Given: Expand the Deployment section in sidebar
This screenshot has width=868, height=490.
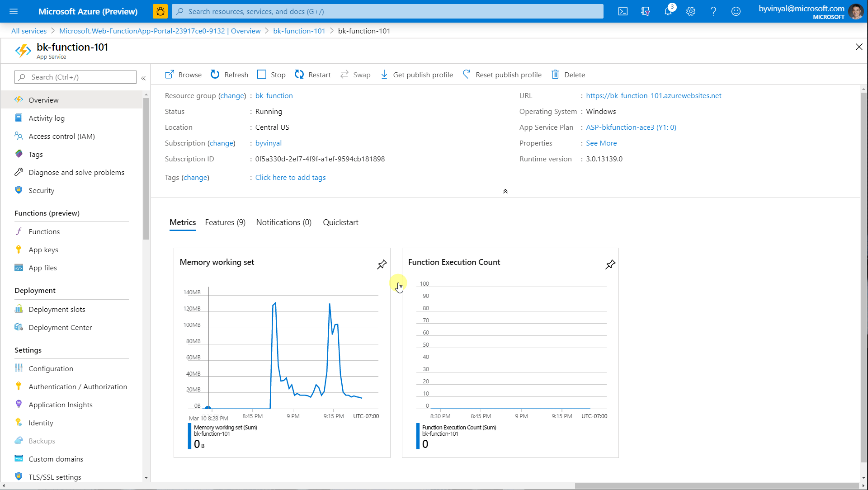Looking at the screenshot, I should [x=34, y=290].
